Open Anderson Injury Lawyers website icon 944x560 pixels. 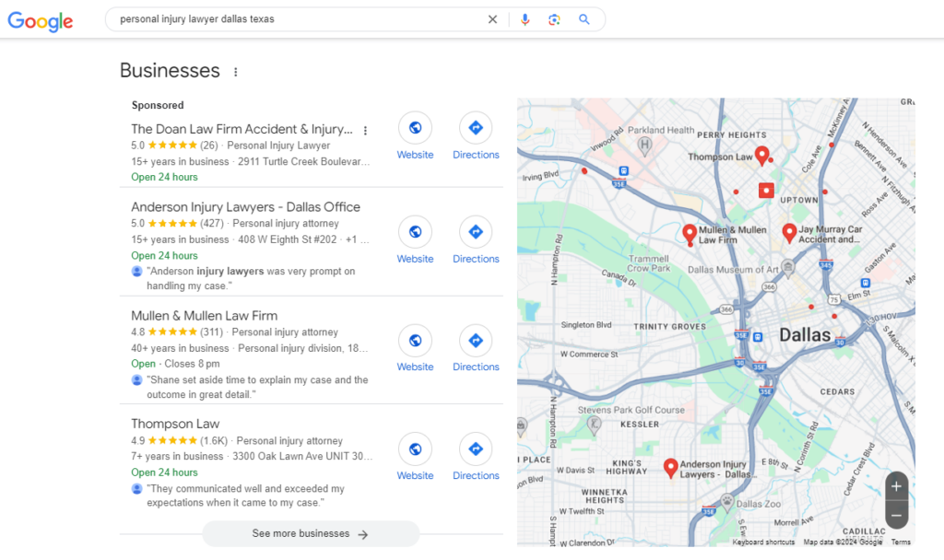click(415, 231)
